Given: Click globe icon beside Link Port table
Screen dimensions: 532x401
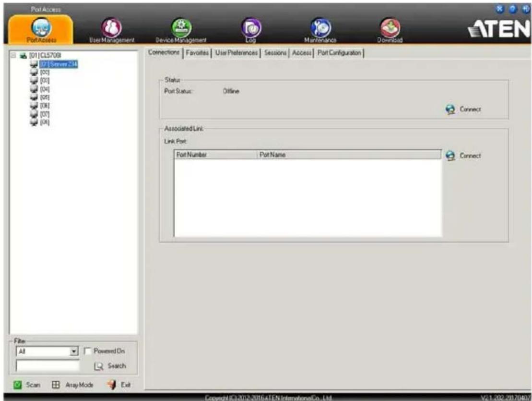Looking at the screenshot, I should point(450,156).
